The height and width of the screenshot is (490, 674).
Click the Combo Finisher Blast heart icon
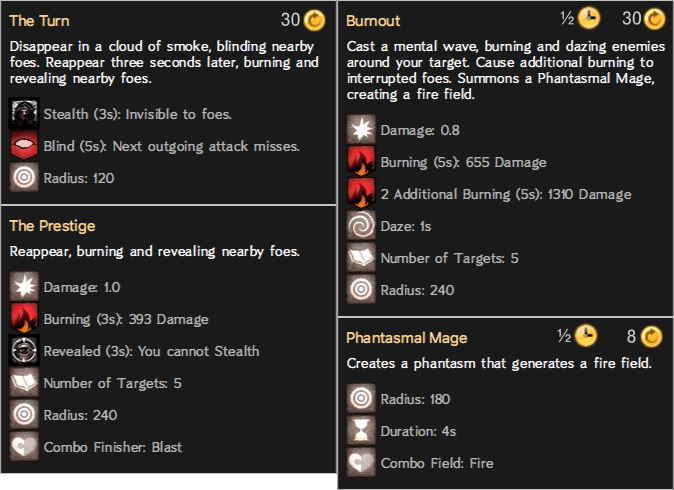click(x=24, y=447)
